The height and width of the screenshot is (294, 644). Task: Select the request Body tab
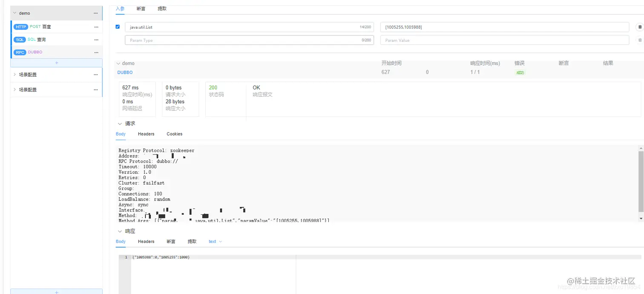click(121, 134)
